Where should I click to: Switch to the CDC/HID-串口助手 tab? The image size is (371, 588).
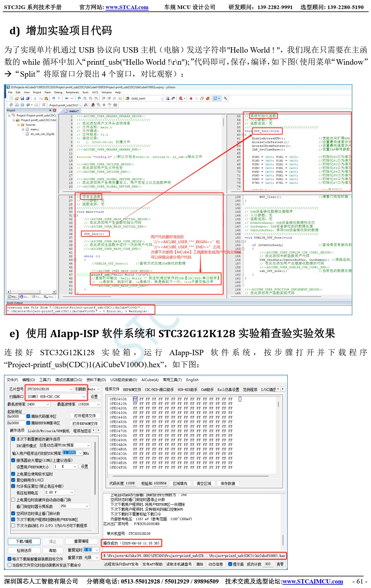[x=159, y=389]
